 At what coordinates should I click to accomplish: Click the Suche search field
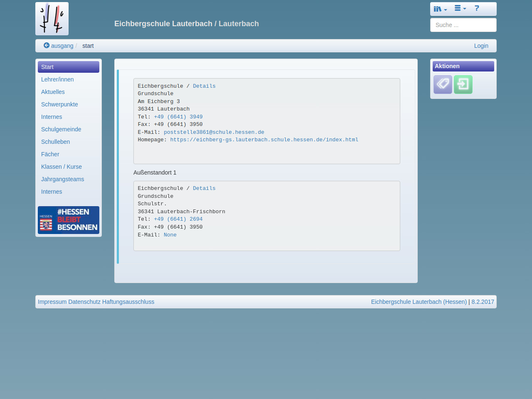(463, 25)
